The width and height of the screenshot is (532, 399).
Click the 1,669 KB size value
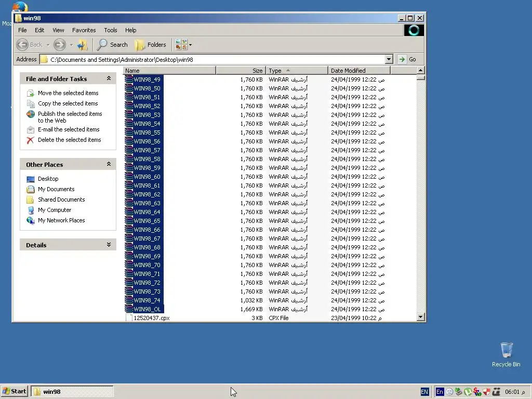[251, 309]
